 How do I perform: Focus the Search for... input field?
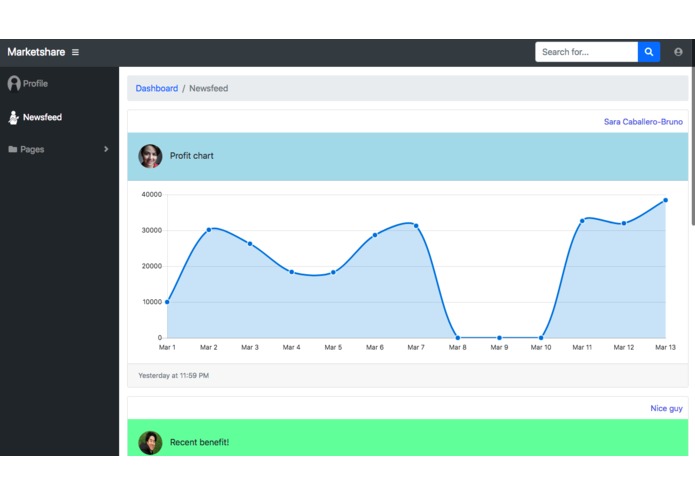pos(586,52)
